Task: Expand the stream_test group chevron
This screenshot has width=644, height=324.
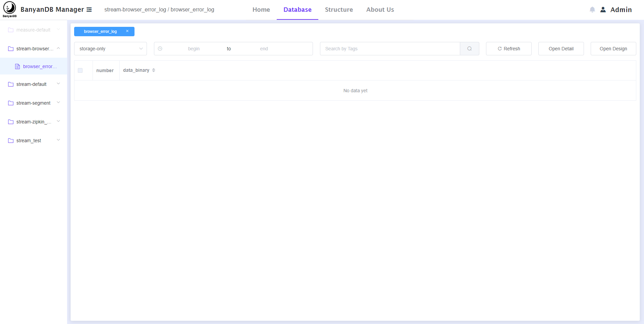Action: (x=58, y=140)
